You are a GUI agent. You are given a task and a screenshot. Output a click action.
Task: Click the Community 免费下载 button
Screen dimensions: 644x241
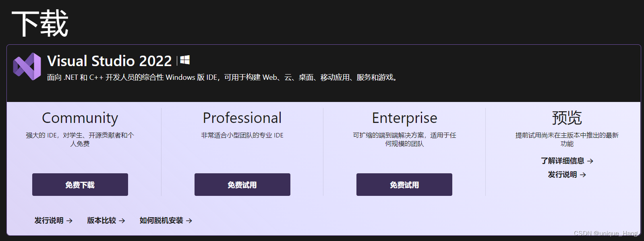pyautogui.click(x=80, y=185)
